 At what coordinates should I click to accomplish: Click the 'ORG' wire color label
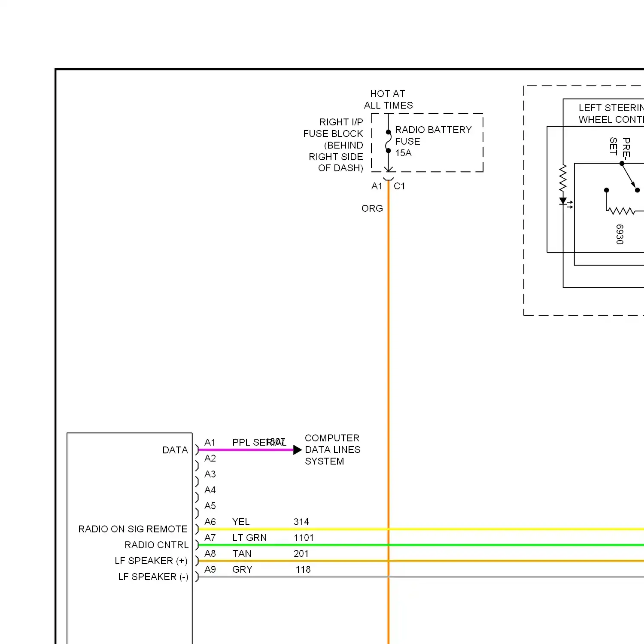coord(372,208)
